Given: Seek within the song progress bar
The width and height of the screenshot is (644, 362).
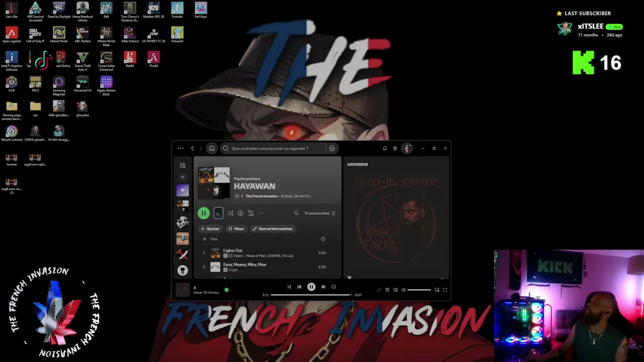Looking at the screenshot, I should click(x=311, y=295).
